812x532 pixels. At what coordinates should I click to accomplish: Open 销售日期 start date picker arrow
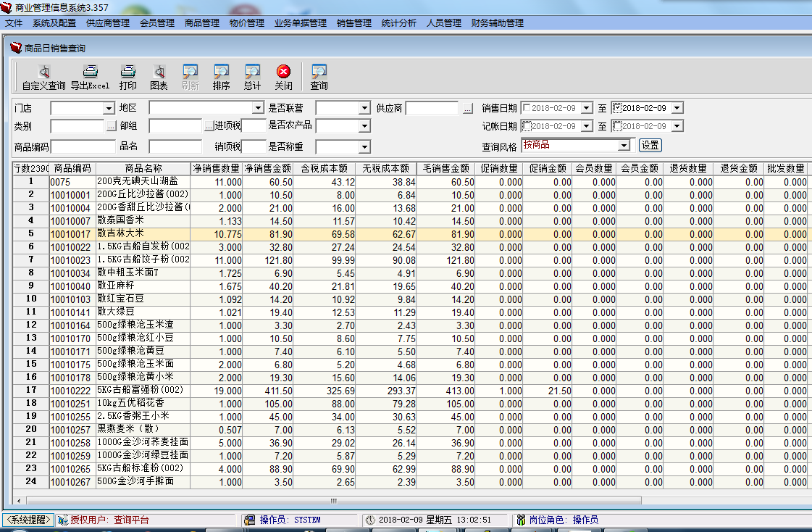coord(586,108)
